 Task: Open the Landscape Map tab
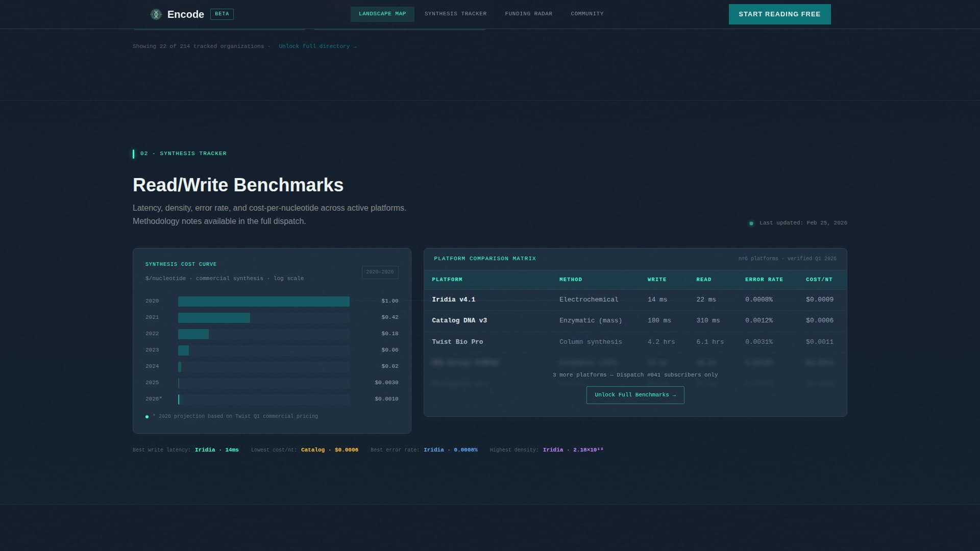382,14
